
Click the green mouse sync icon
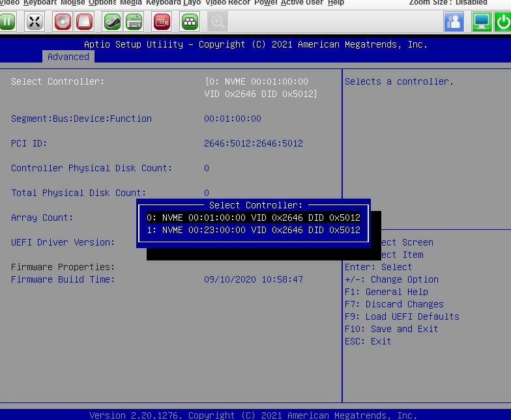coord(112,22)
